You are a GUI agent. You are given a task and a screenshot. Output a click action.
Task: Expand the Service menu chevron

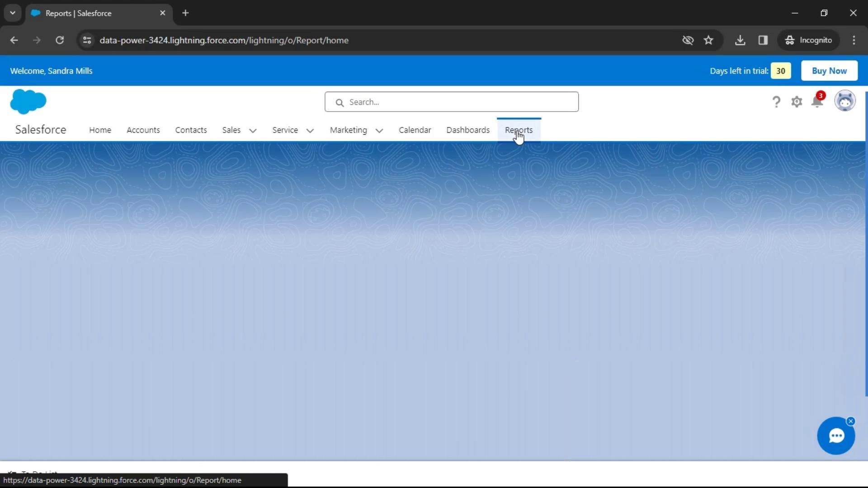[310, 131]
